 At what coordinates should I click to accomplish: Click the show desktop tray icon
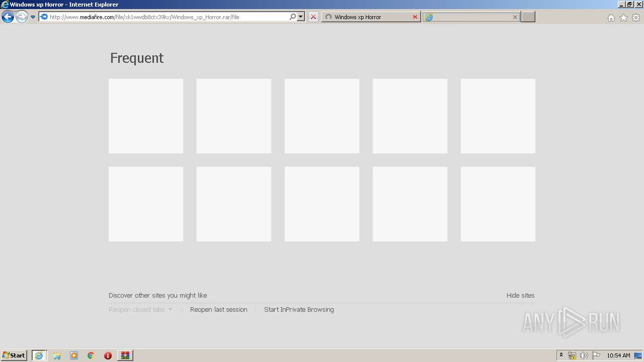638,355
